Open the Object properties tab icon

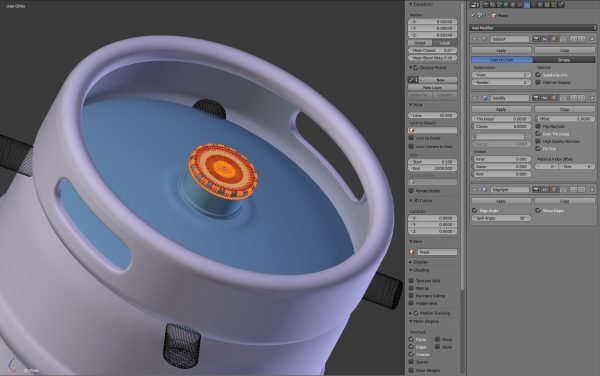[x=513, y=5]
